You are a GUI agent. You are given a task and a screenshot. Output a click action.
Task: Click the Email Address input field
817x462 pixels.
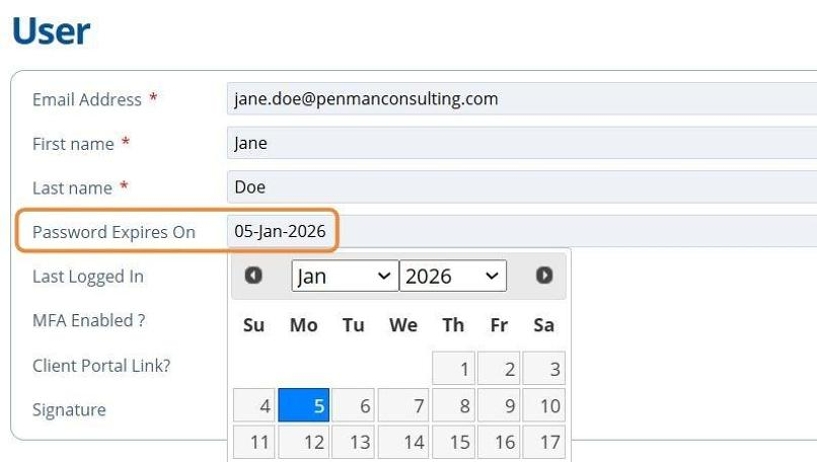520,99
